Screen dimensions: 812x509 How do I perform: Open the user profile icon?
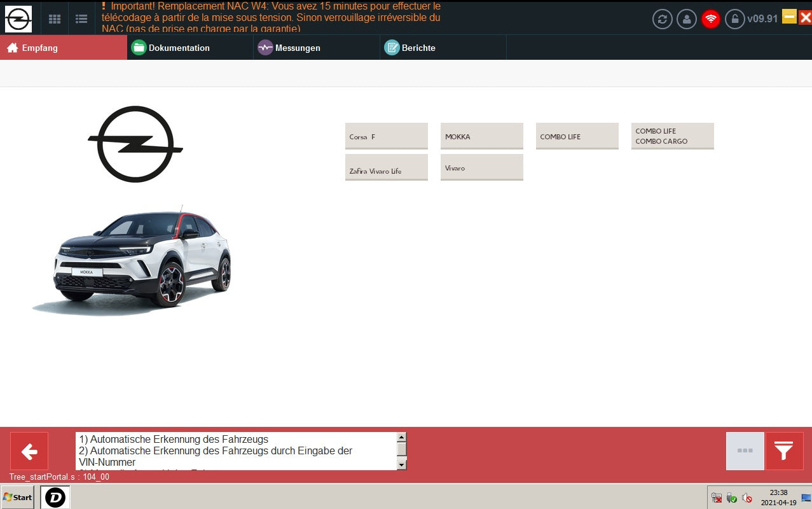click(x=686, y=19)
